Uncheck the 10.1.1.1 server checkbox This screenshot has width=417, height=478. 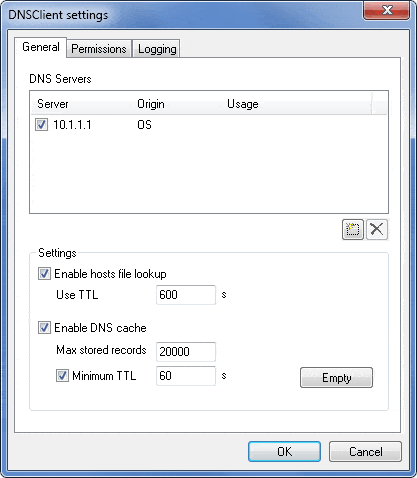coord(41,125)
